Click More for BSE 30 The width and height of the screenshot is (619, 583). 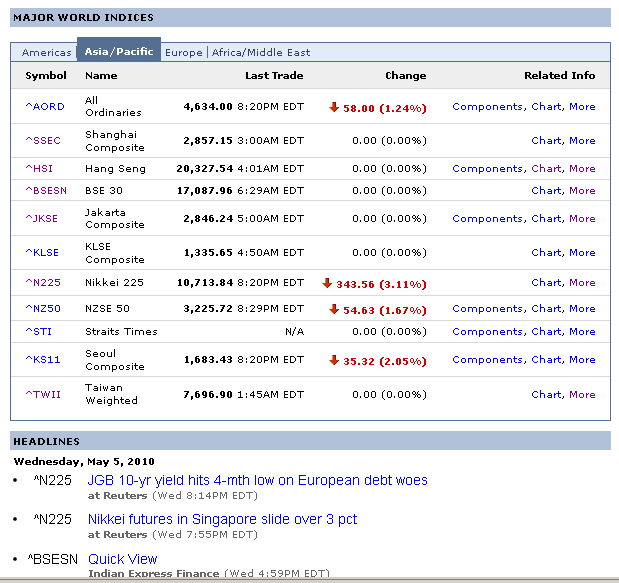(x=582, y=191)
